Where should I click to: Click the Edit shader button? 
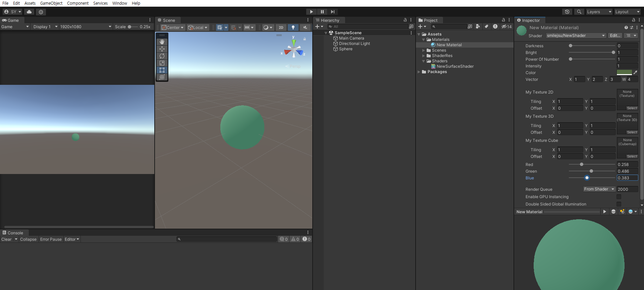[x=615, y=36]
